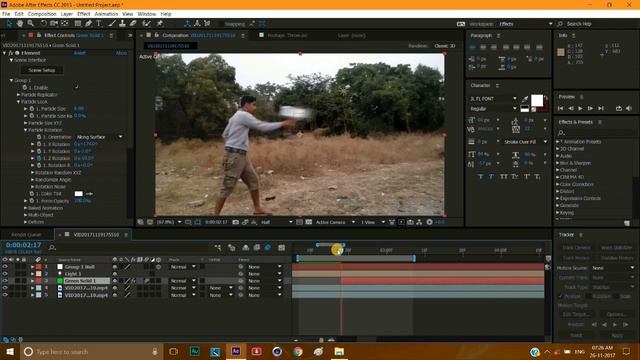640x360 pixels.
Task: Select the Zoom magnifier tool
Action: pos(31,24)
